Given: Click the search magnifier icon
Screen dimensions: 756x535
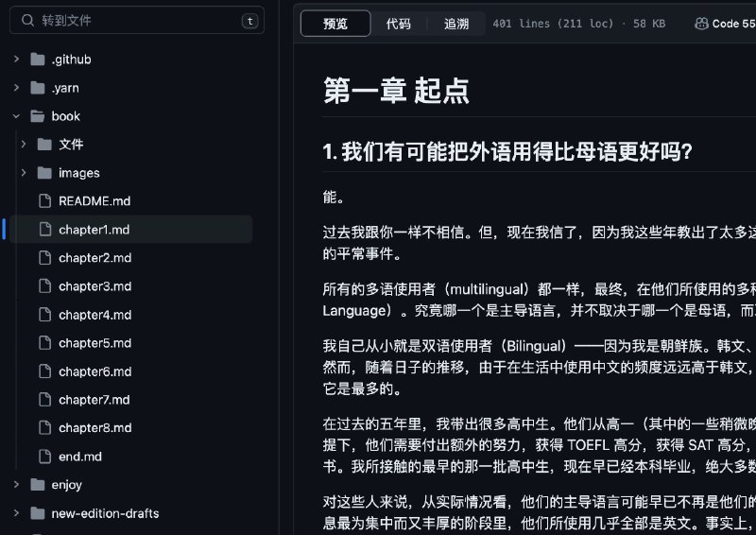Looking at the screenshot, I should click(27, 20).
